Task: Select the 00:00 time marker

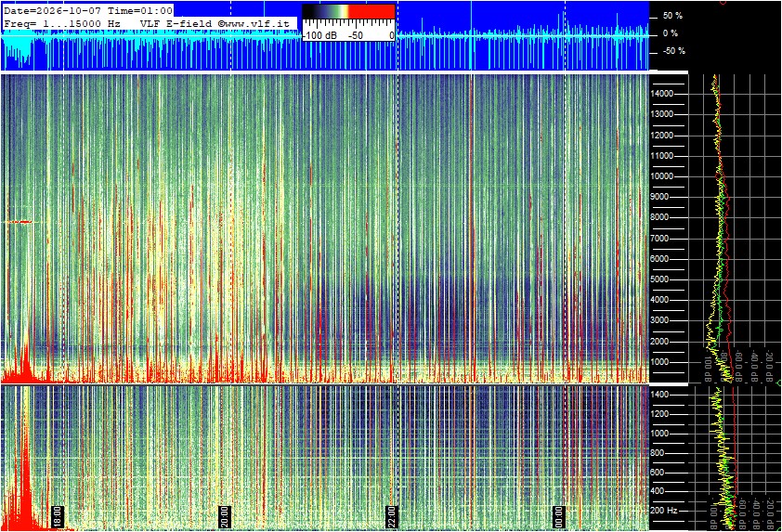Action: (560, 516)
